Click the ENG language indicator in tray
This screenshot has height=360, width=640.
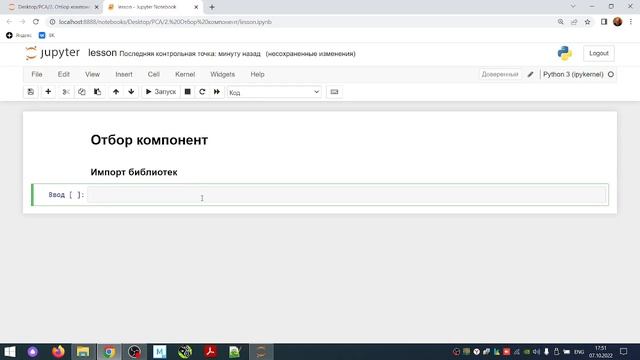pos(579,352)
